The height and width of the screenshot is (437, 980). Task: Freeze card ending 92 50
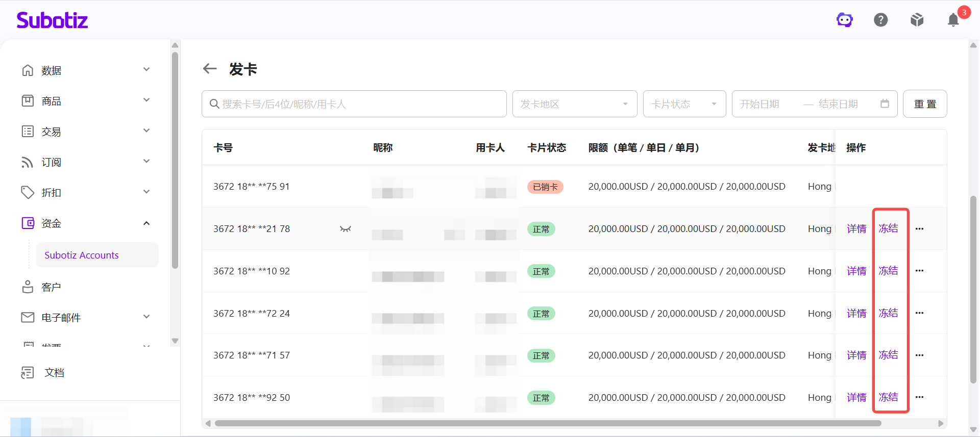(888, 397)
